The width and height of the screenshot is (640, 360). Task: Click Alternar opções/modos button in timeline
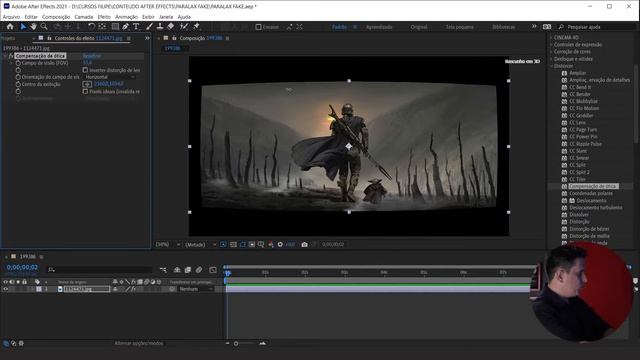139,343
